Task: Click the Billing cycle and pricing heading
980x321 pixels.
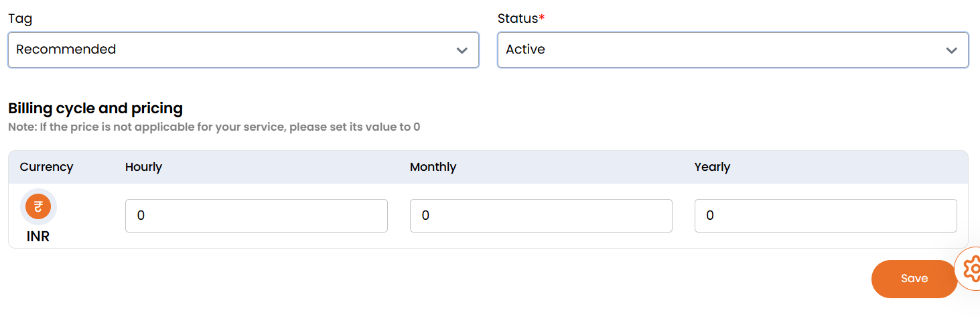Action: pyautogui.click(x=95, y=108)
